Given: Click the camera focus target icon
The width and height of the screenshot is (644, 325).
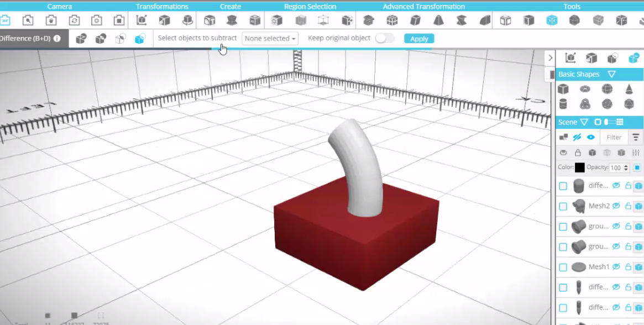Looking at the screenshot, I should 97,20.
